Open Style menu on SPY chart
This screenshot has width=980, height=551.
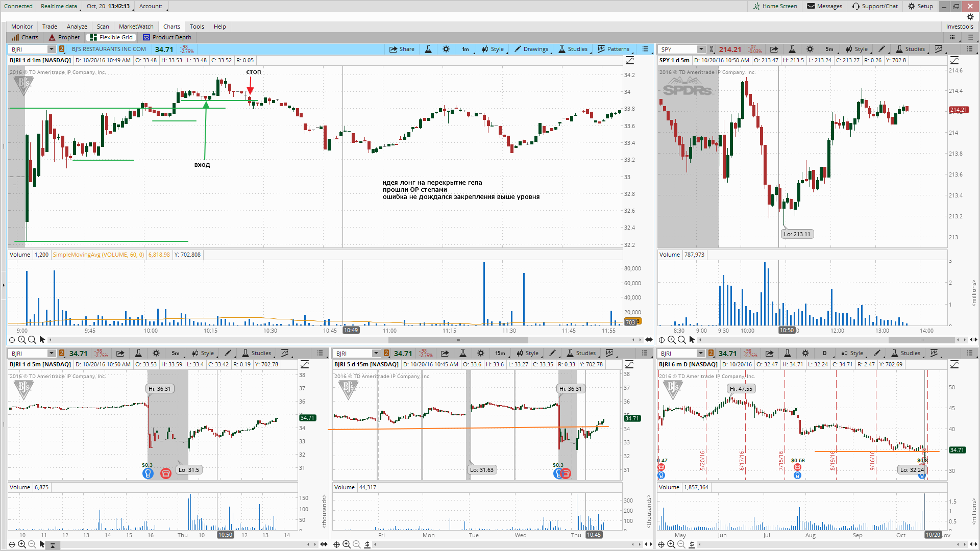click(857, 49)
